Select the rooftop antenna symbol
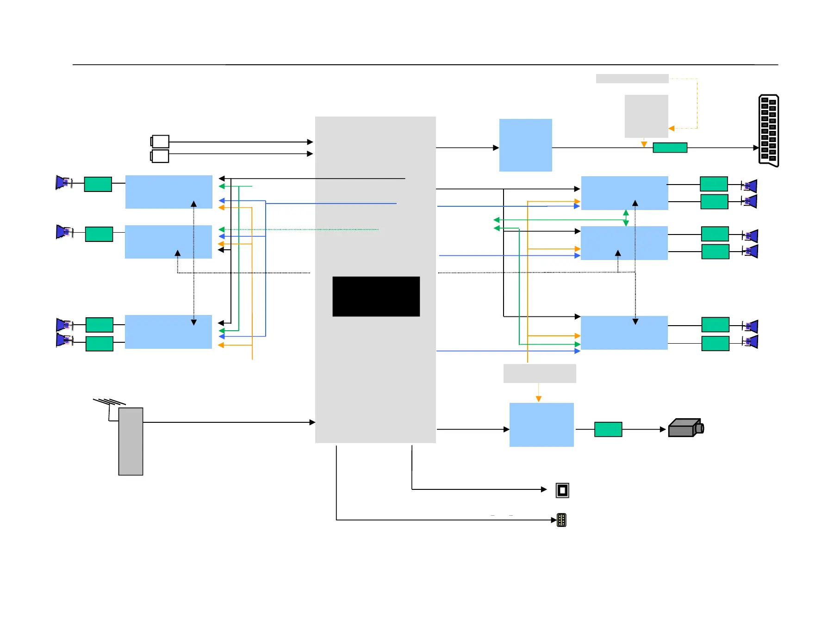The width and height of the screenshot is (840, 630). click(109, 409)
